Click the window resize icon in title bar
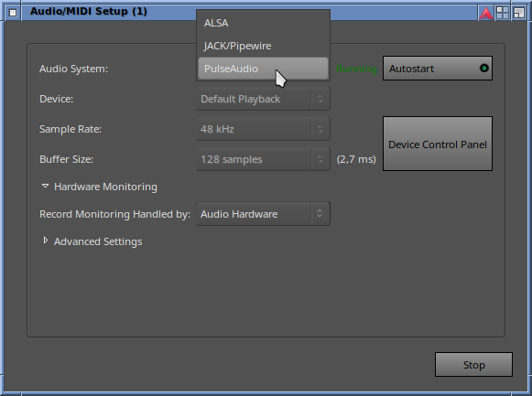532x396 pixels. 519,13
